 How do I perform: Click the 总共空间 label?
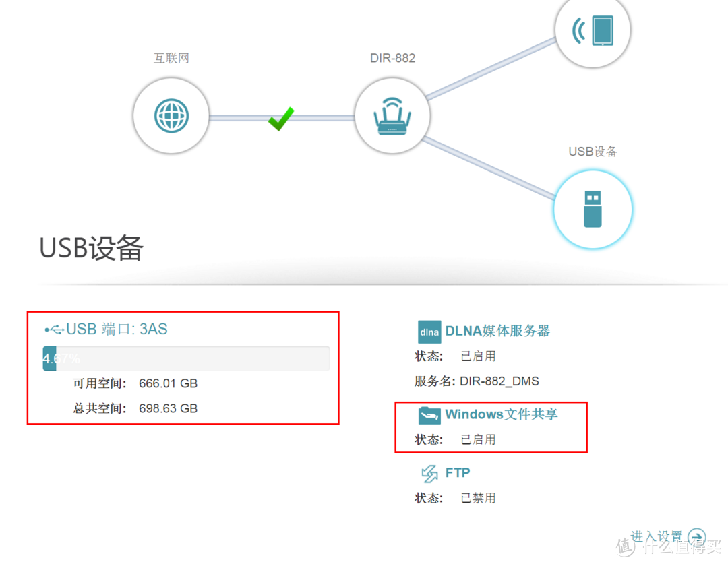pyautogui.click(x=99, y=408)
